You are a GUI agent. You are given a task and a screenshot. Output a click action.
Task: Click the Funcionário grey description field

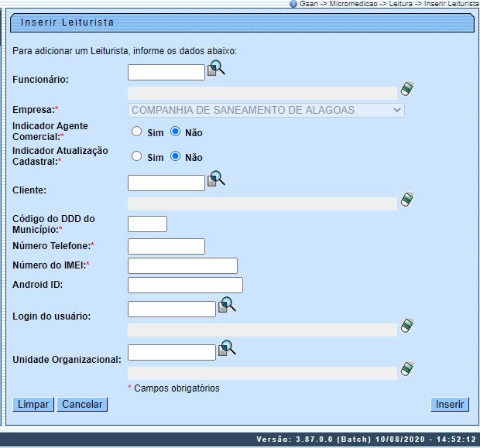[x=262, y=94]
